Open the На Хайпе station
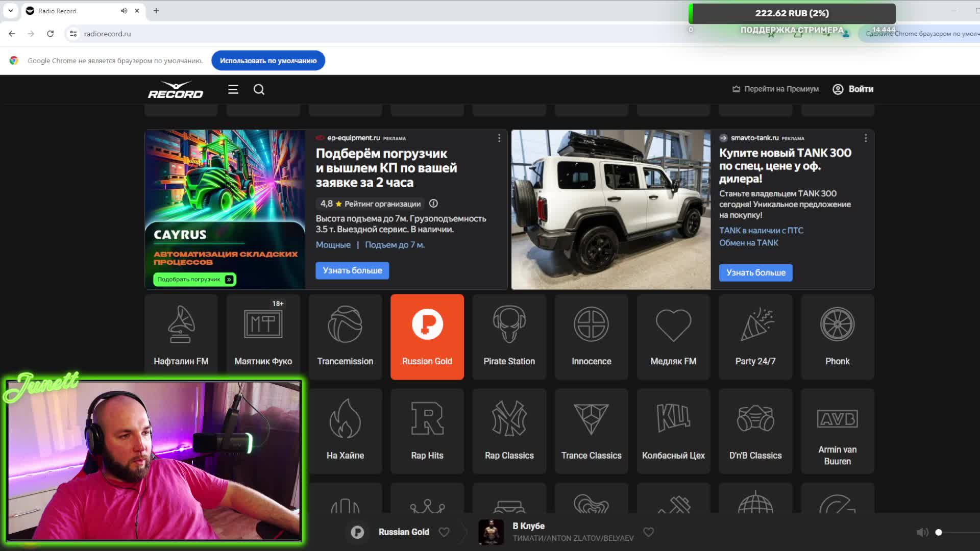The height and width of the screenshot is (551, 980). point(345,431)
